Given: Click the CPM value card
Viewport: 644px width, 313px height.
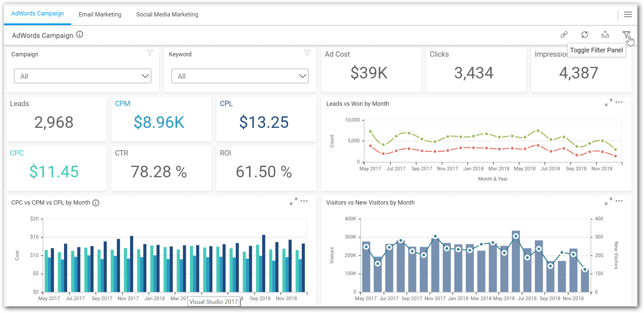Looking at the screenshot, I should 161,119.
